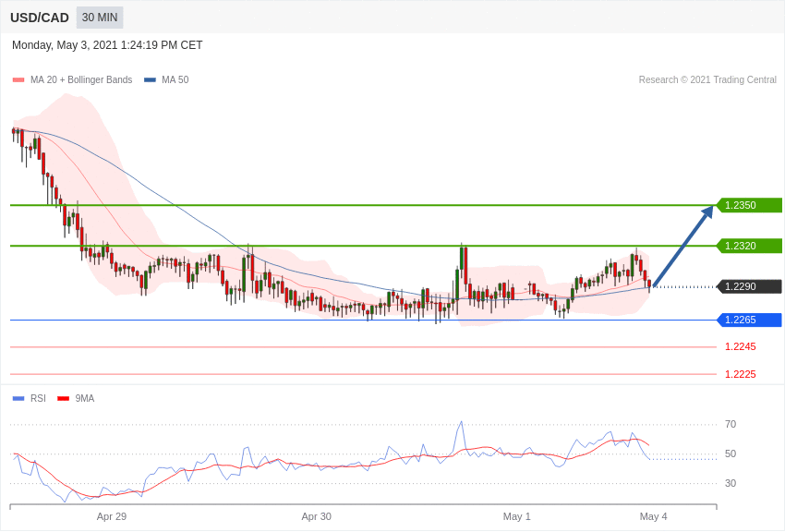Click the May 1 date label
The height and width of the screenshot is (532, 785).
(x=516, y=516)
